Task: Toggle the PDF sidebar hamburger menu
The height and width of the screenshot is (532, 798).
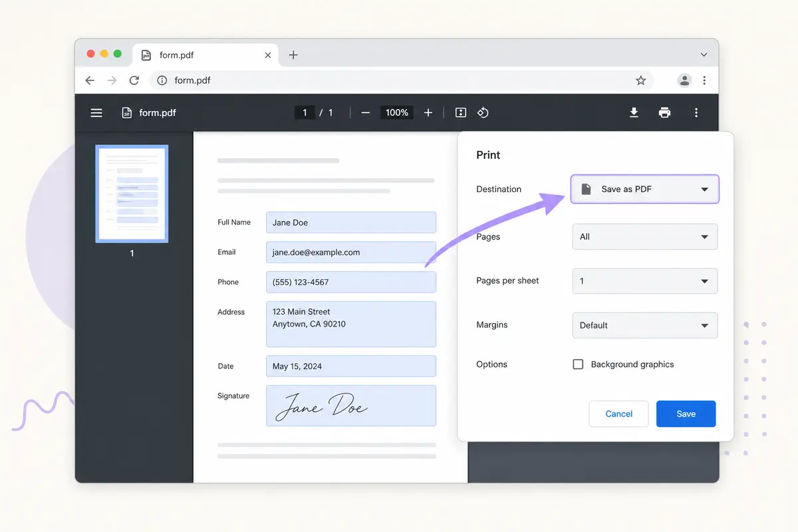Action: pyautogui.click(x=96, y=113)
